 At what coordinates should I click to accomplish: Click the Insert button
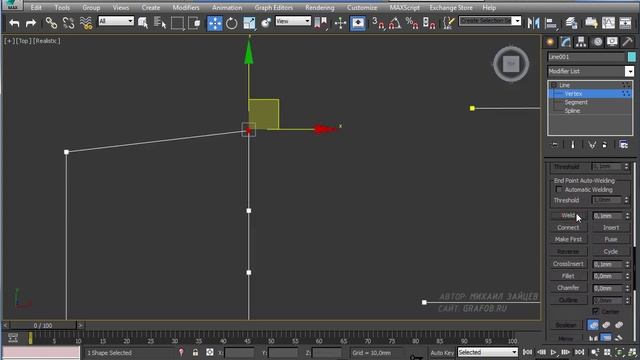611,227
